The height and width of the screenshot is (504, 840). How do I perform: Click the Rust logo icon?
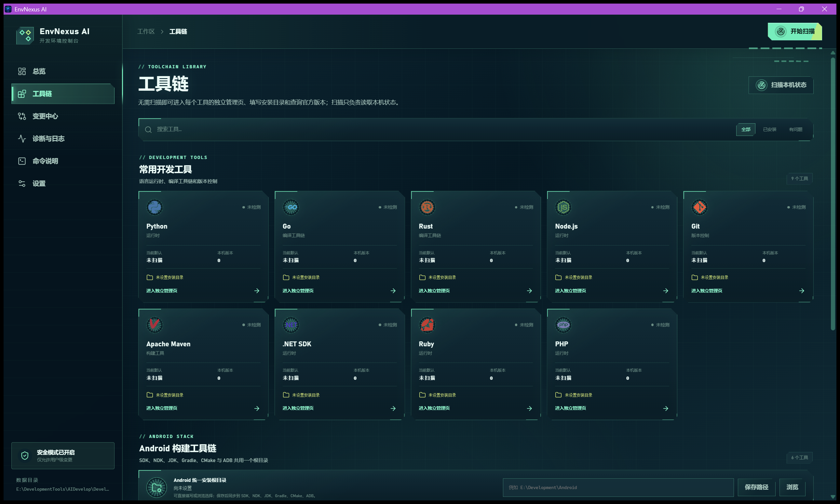click(x=427, y=207)
